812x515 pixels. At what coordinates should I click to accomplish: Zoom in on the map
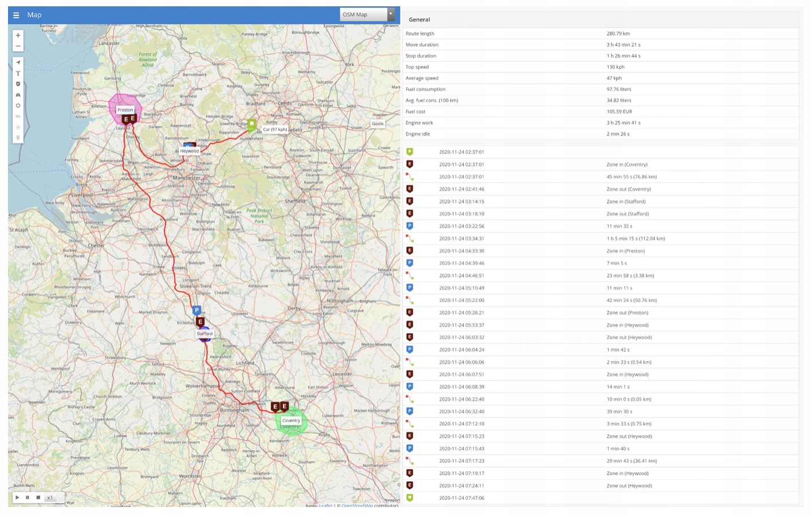pos(18,35)
